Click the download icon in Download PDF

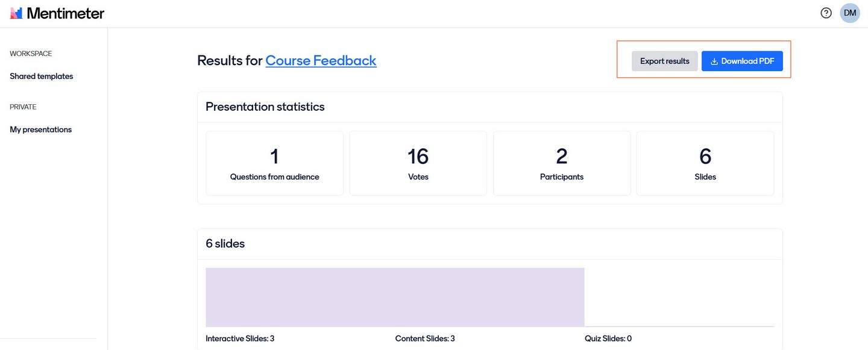[x=714, y=61]
